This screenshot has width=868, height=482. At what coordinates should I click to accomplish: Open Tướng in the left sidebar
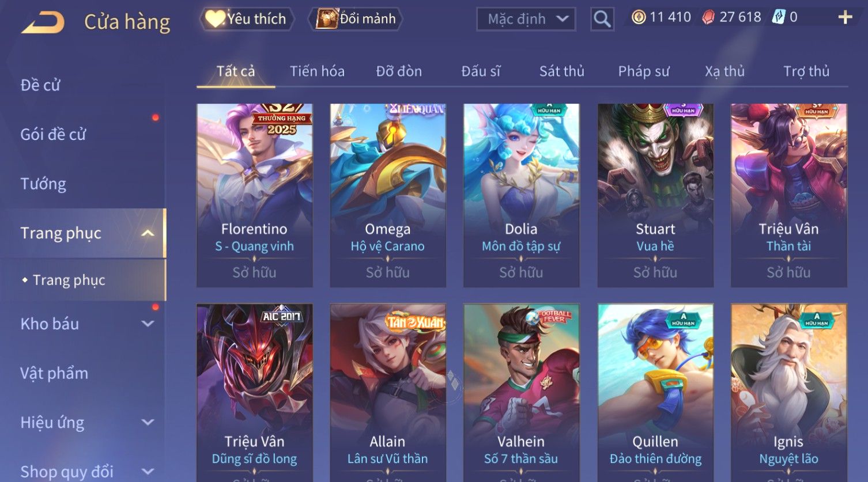click(x=43, y=184)
